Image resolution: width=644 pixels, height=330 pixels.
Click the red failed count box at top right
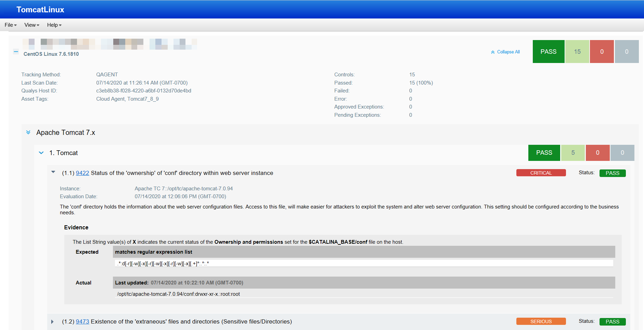tap(602, 51)
